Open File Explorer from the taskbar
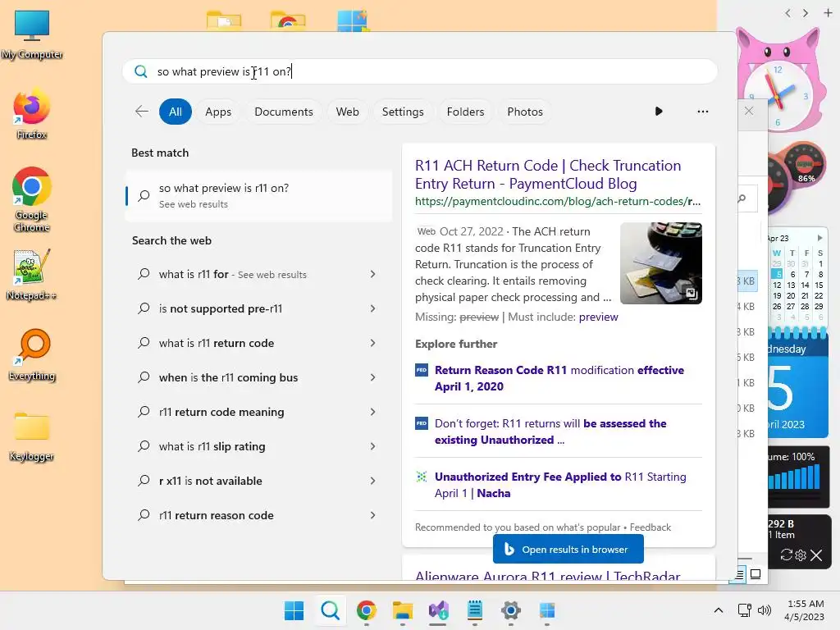Screen dimensions: 840x630 (402, 610)
